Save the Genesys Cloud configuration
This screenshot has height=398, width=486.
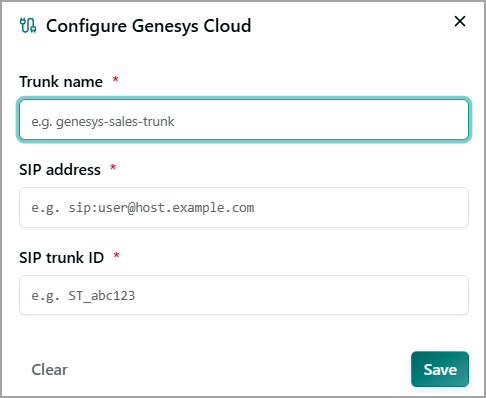tap(440, 369)
